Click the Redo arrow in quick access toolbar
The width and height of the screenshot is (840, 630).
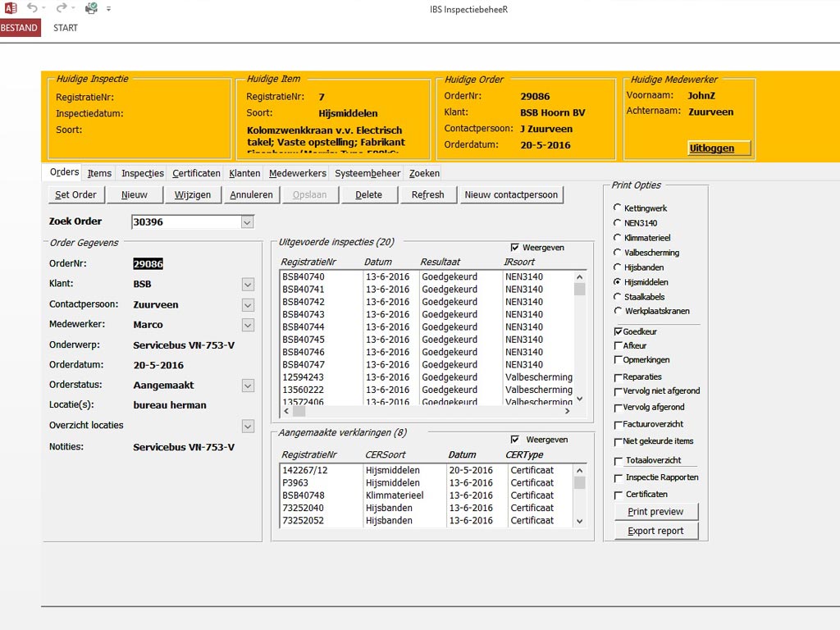click(62, 8)
